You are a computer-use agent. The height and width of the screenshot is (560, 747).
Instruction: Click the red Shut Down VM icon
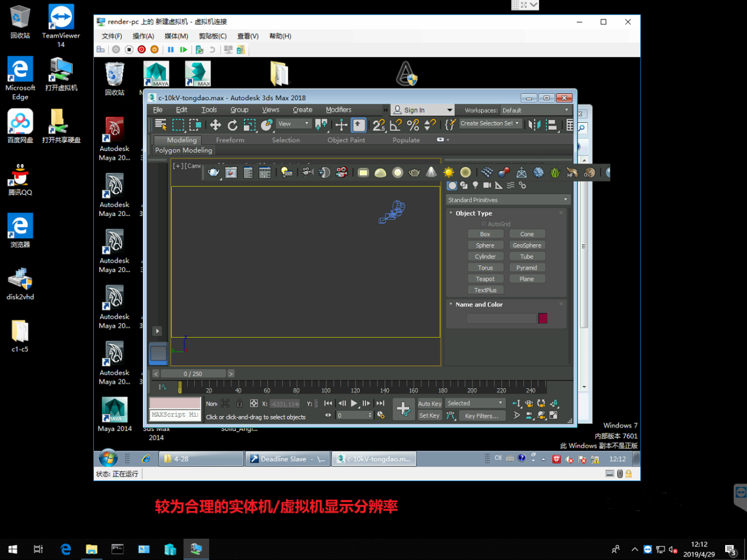click(x=142, y=50)
